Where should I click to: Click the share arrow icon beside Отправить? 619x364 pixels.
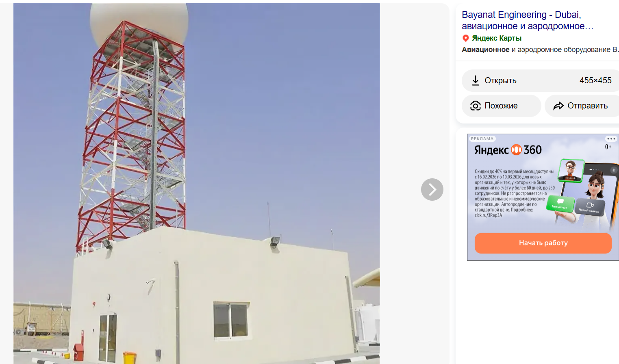pos(558,106)
